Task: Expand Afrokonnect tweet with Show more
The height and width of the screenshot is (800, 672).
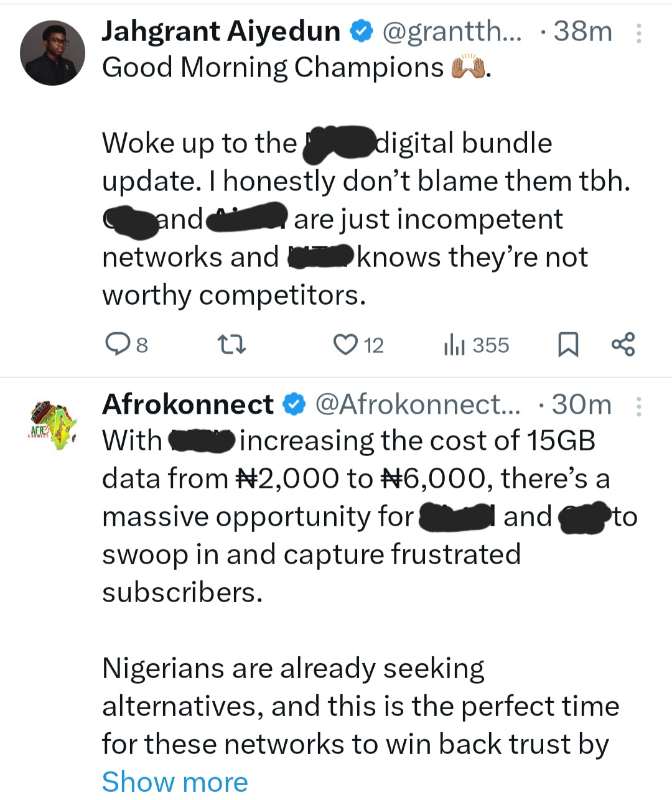Action: coord(175,781)
